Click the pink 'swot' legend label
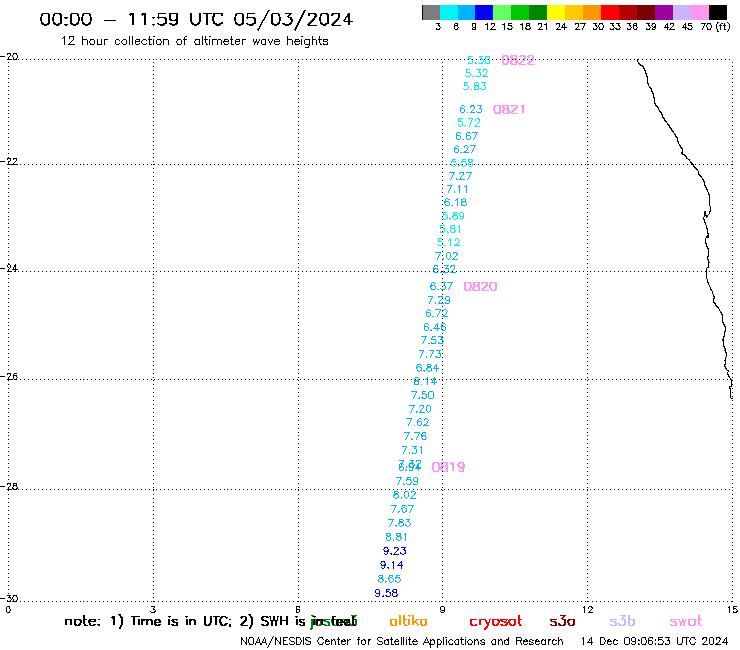The width and height of the screenshot is (740, 650). click(686, 621)
